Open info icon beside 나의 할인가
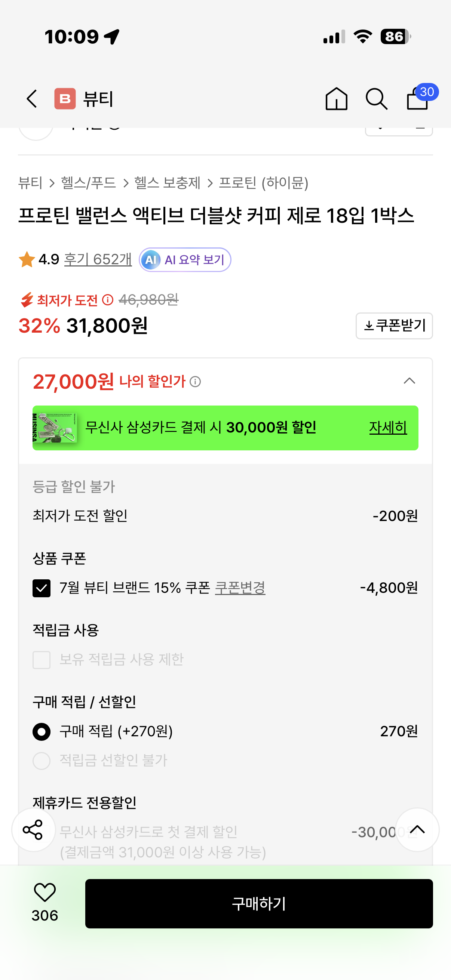The image size is (451, 980). pyautogui.click(x=195, y=382)
